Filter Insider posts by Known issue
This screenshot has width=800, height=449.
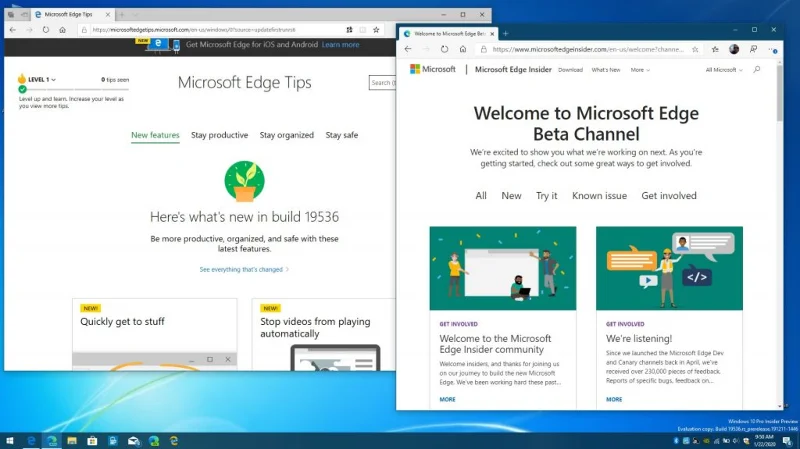(x=599, y=196)
